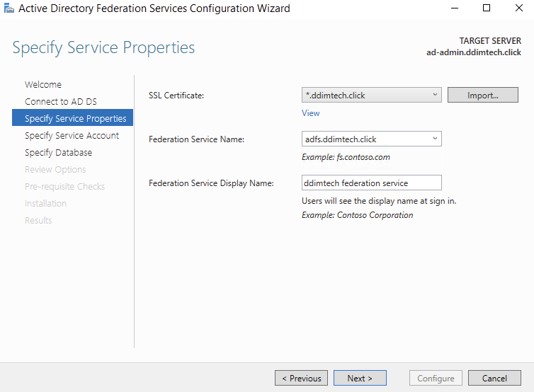
Task: Click the Installation step in the sidebar
Action: [45, 204]
